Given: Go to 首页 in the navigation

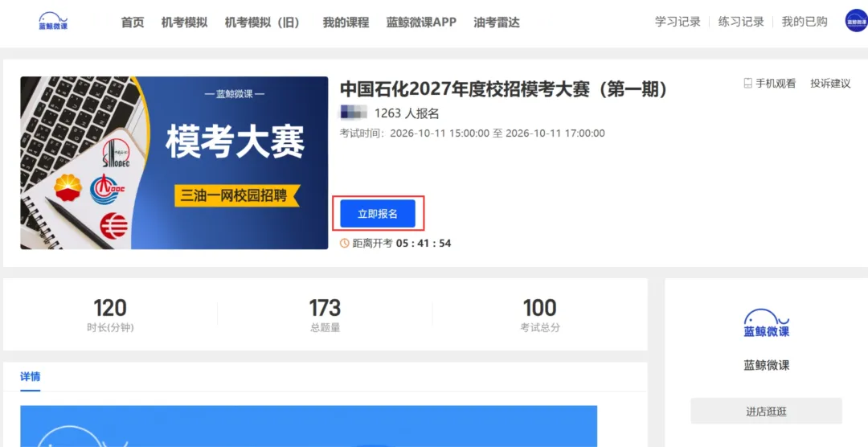Looking at the screenshot, I should click(133, 23).
